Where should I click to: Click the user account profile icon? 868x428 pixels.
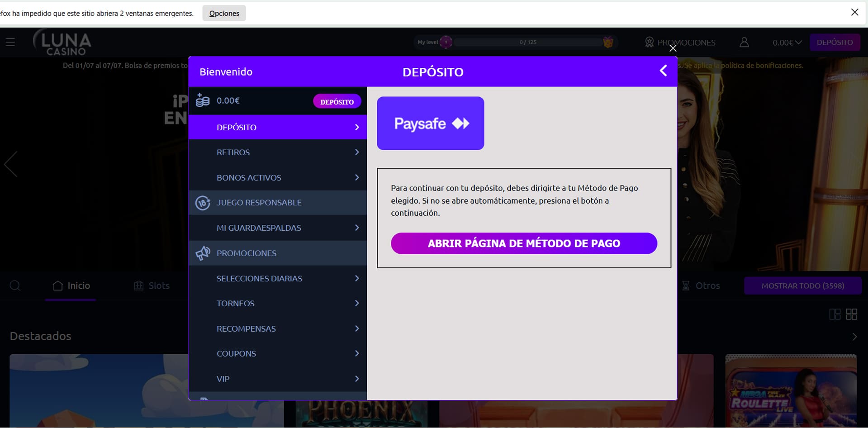pyautogui.click(x=744, y=42)
